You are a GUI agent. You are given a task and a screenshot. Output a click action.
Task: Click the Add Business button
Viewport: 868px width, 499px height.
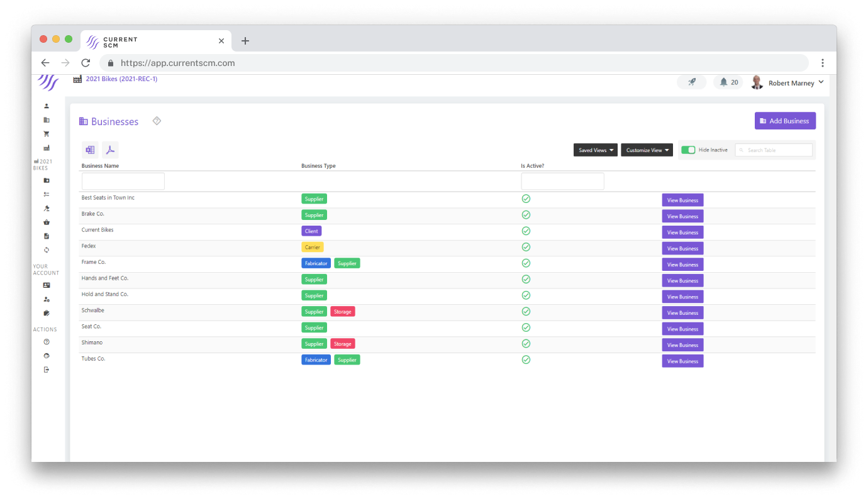pos(784,120)
